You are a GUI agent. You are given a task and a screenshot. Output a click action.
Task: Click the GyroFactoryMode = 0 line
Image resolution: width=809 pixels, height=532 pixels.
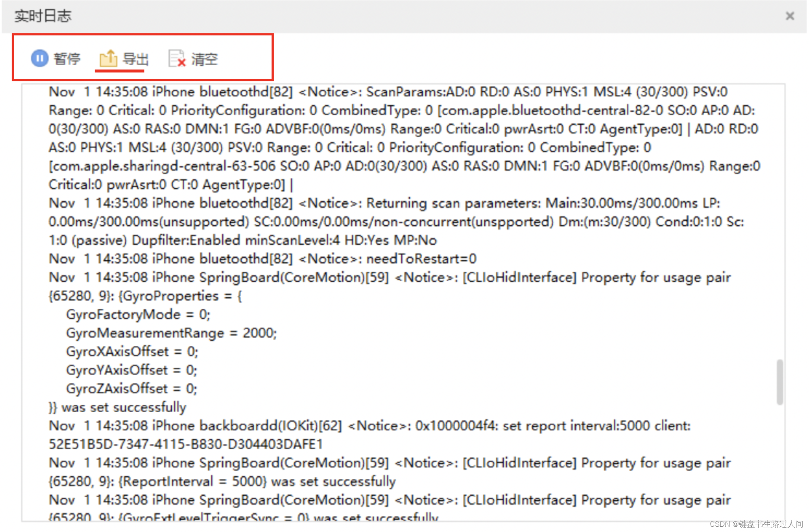tap(138, 314)
